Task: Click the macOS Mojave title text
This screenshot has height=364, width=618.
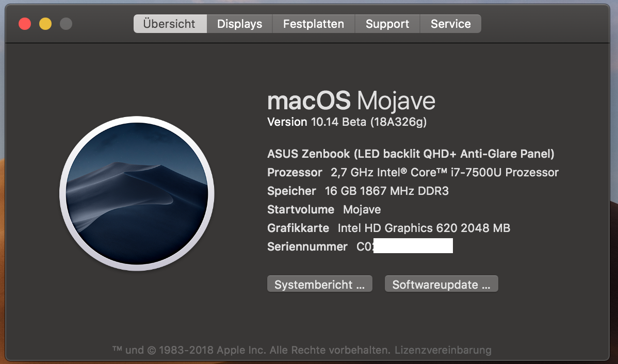Action: 351,101
